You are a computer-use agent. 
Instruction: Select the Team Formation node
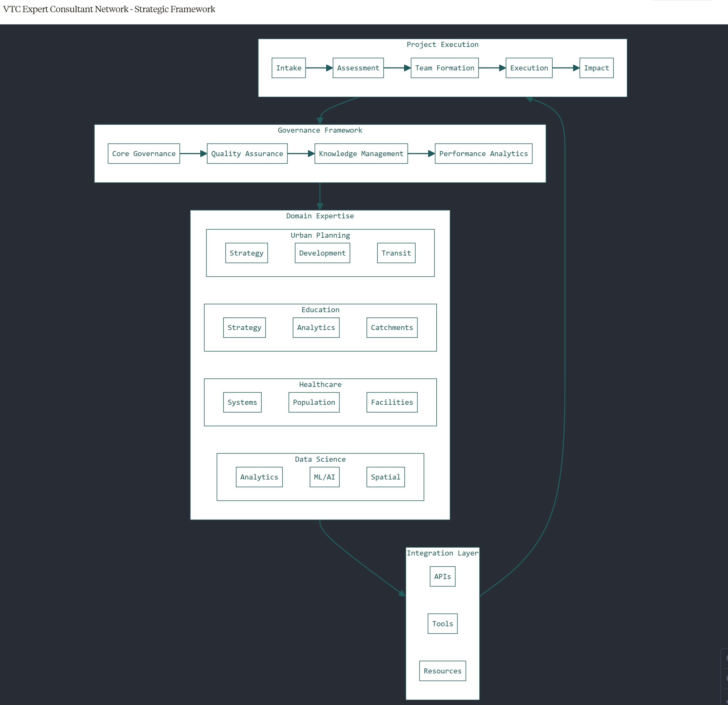coord(444,68)
